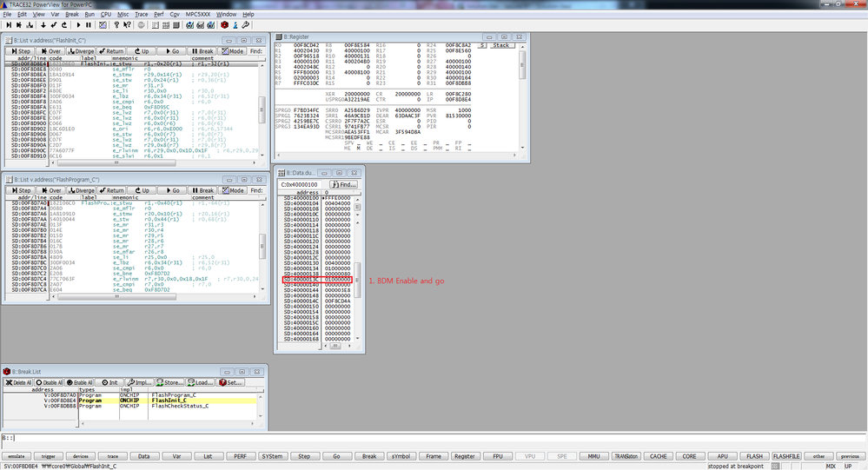This screenshot has height=470, width=868.
Task: Click the previous softkey at the bottom
Action: click(851, 456)
